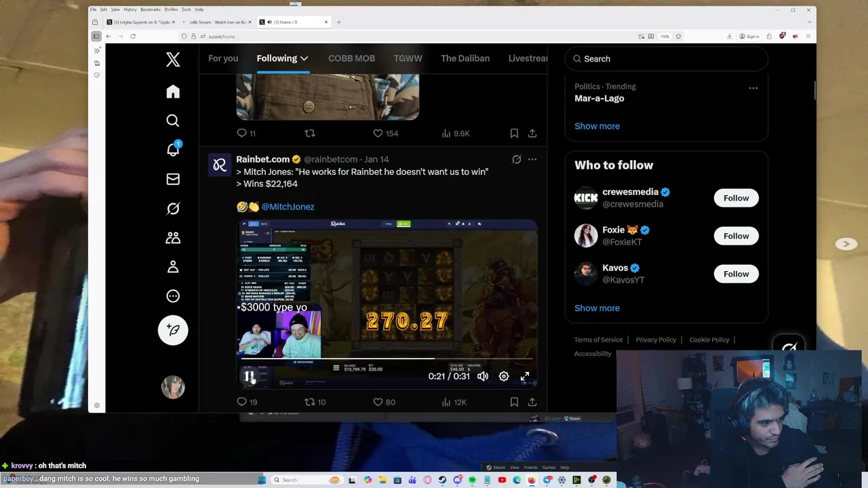The image size is (868, 488).
Task: Open Spotify from the Windows taskbar
Action: click(x=473, y=480)
